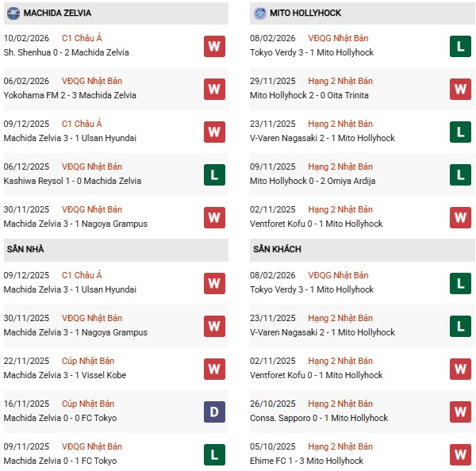Click the W badge for Ehime FC match
The width and height of the screenshot is (476, 471).
click(461, 454)
